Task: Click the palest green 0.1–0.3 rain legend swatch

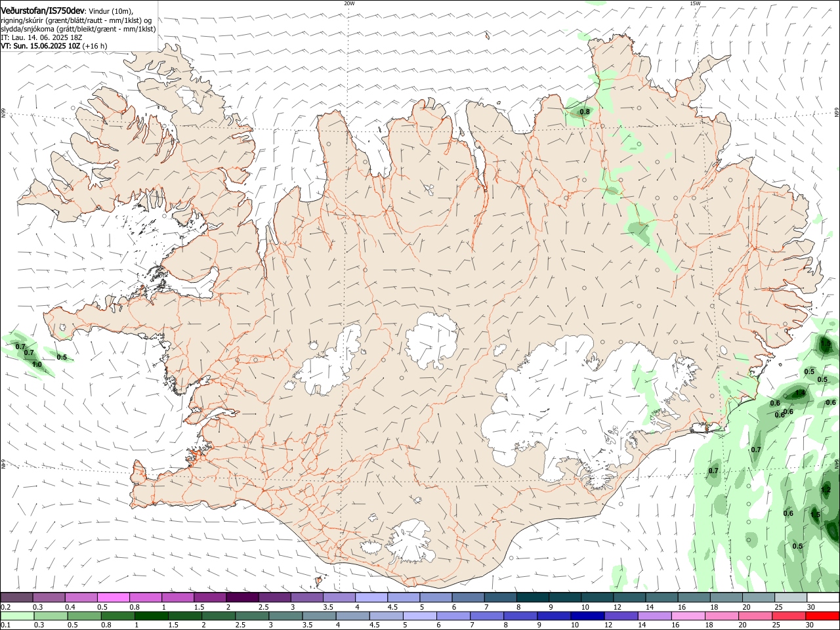Action: coord(17,616)
